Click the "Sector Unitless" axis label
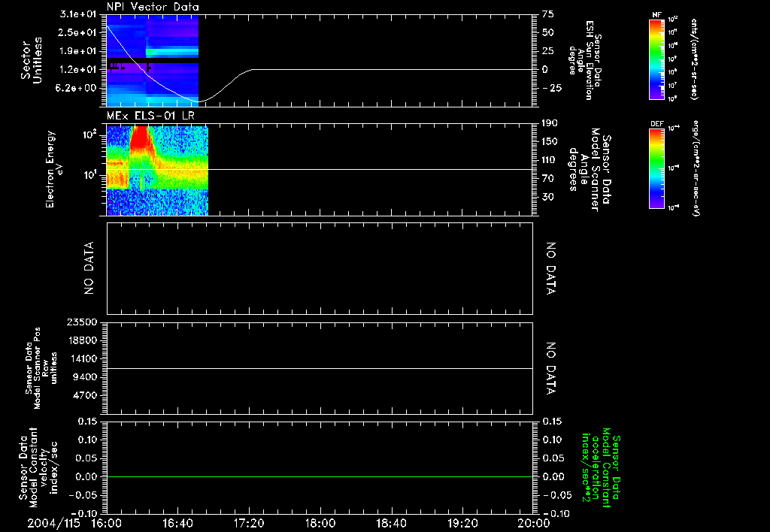The width and height of the screenshot is (770, 532). pos(32,60)
